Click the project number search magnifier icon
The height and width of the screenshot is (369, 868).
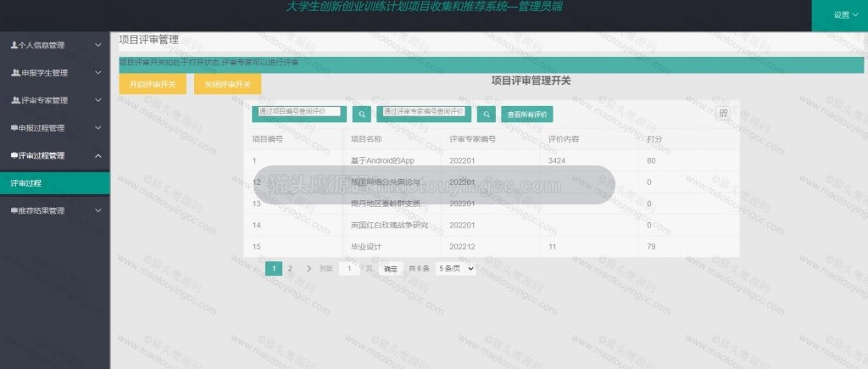click(x=361, y=115)
